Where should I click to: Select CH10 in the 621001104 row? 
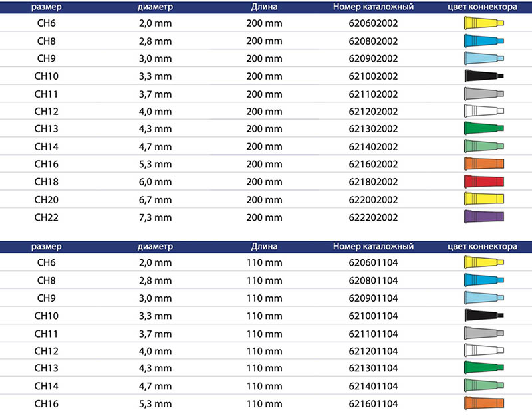tap(46, 316)
